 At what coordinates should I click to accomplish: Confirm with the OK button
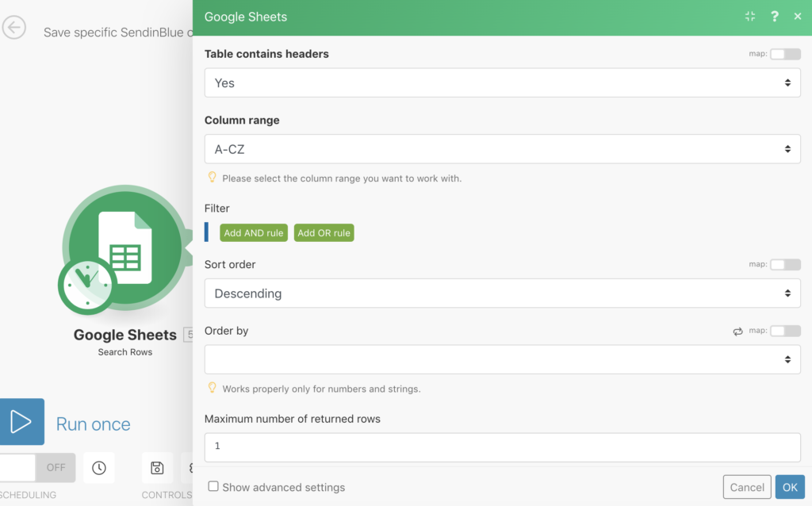pos(790,487)
